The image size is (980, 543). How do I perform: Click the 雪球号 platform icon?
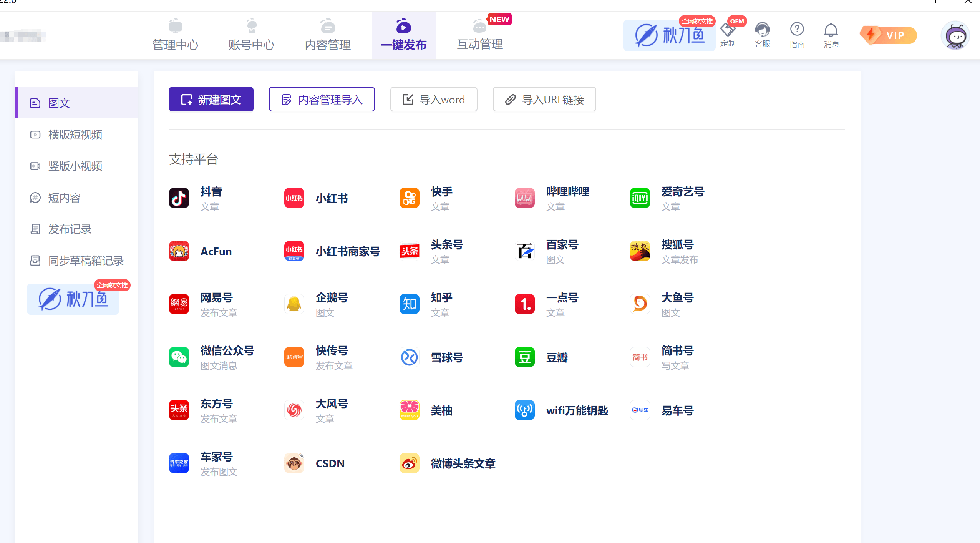point(410,357)
